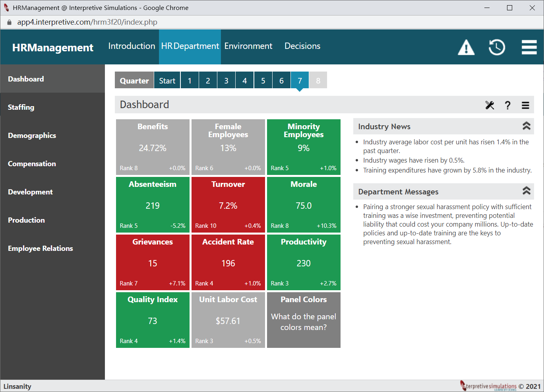Go to the Introduction tab
This screenshot has width=544, height=392.
[132, 46]
